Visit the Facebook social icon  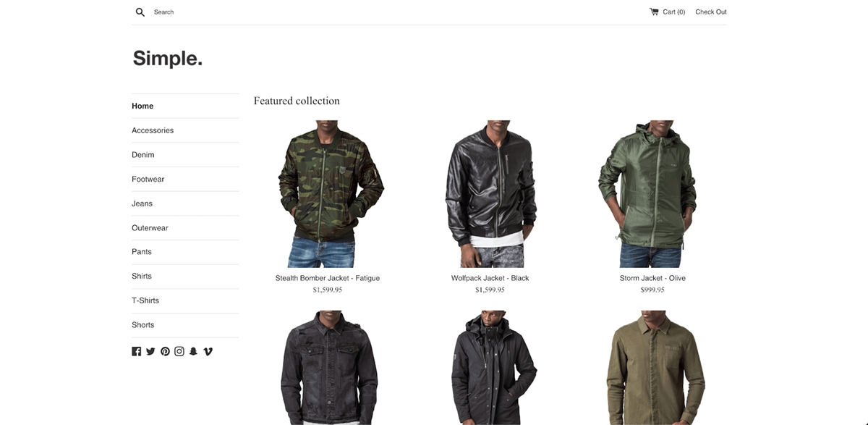pos(136,351)
